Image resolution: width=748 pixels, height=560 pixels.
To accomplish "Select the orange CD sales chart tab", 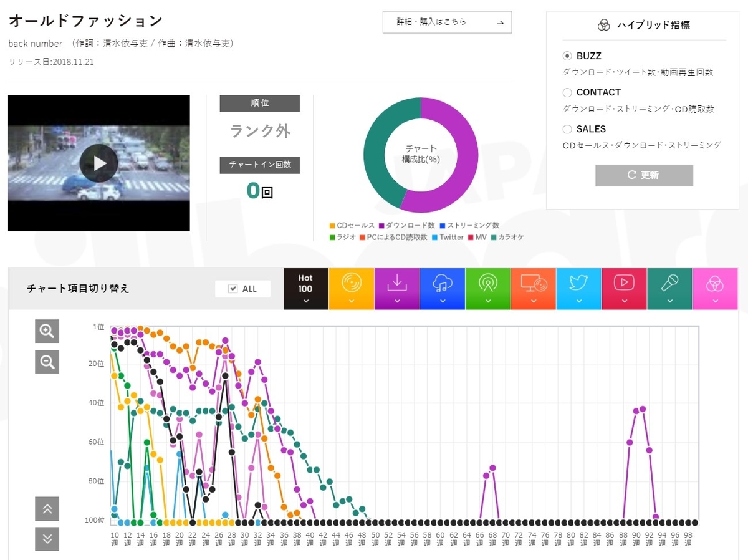I will pos(352,289).
